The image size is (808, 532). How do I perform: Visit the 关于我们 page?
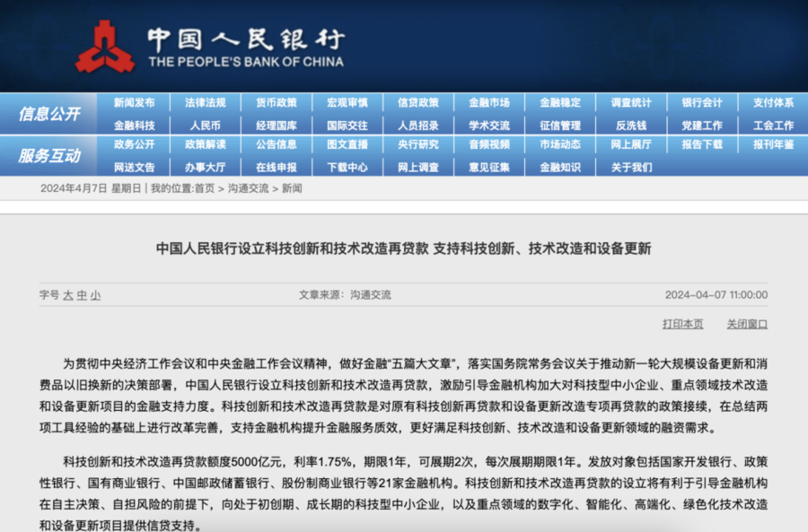click(x=631, y=167)
